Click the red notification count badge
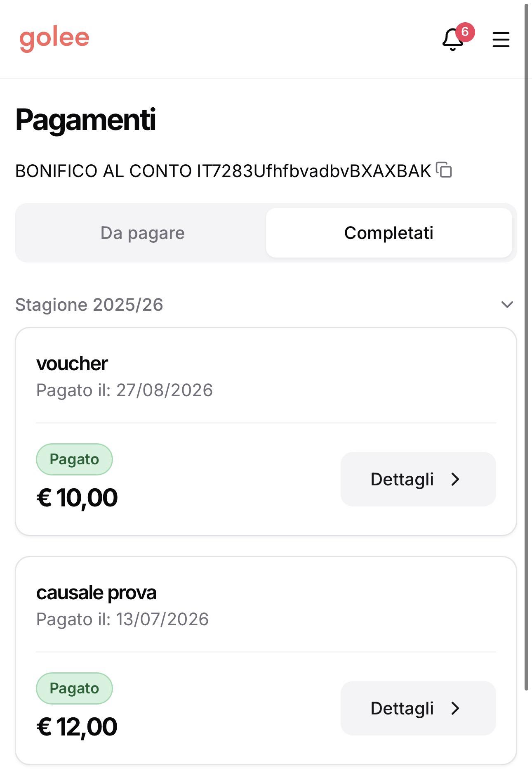 coord(465,32)
